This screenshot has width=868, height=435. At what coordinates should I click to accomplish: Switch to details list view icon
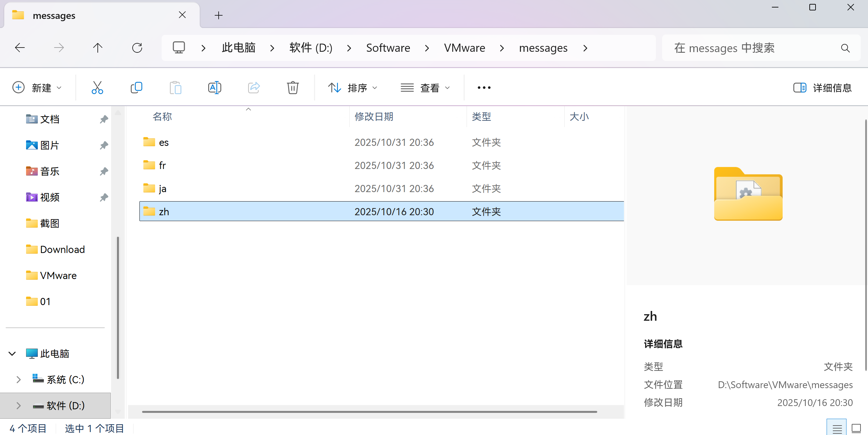click(837, 428)
